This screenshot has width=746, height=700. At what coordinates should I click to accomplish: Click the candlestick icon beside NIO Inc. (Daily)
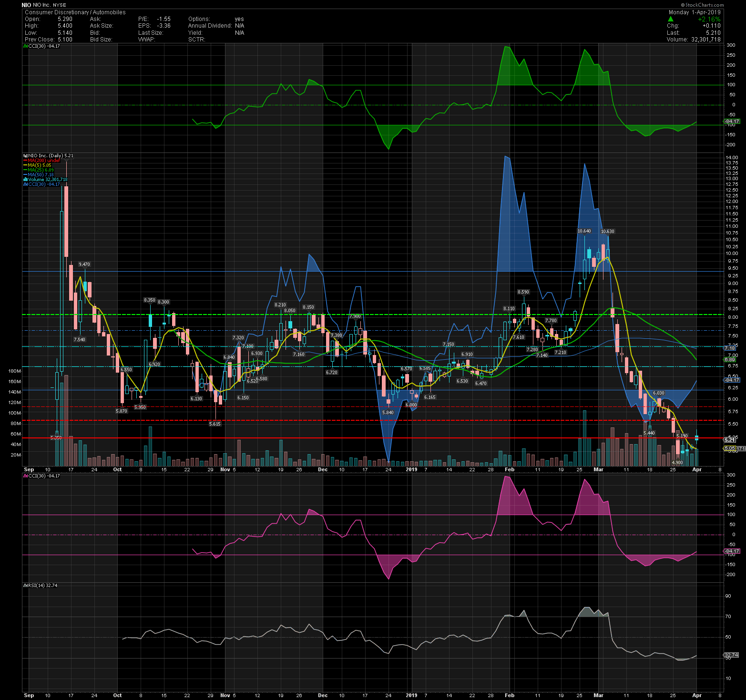point(26,156)
